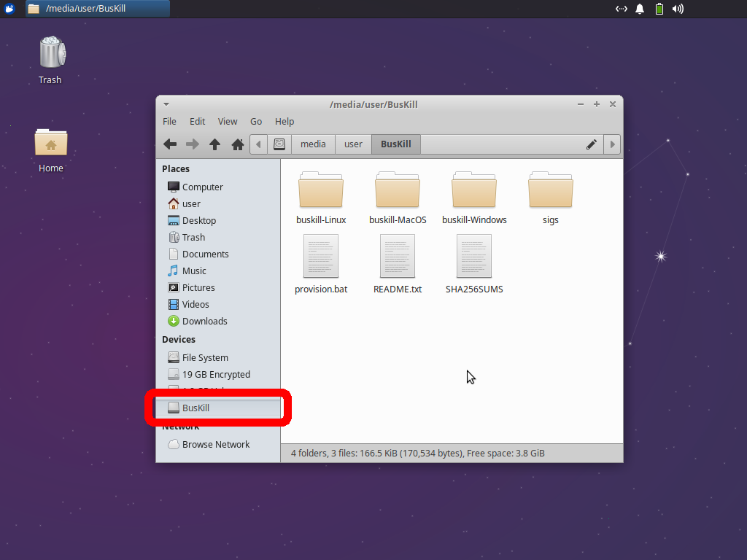Select the buskill-Linux folder icon
The height and width of the screenshot is (560, 747).
coord(321,190)
